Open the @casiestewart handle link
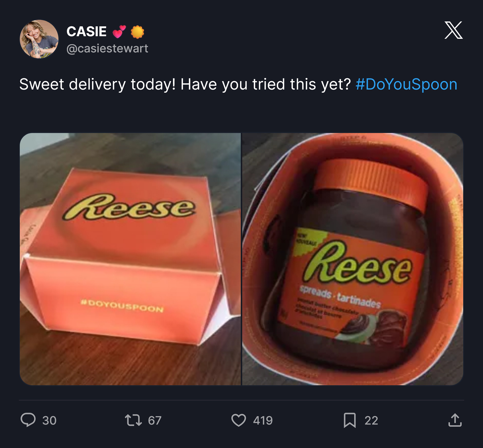The height and width of the screenshot is (448, 483). (x=107, y=48)
